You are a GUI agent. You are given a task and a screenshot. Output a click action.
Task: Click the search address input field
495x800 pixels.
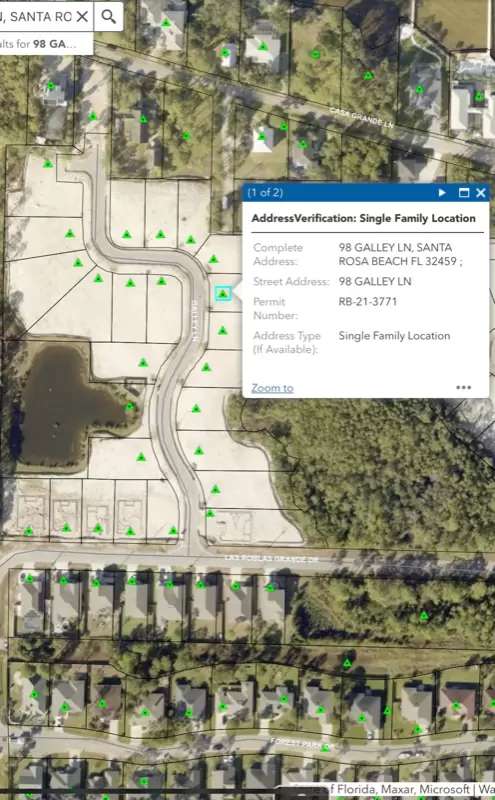[x=36, y=16]
